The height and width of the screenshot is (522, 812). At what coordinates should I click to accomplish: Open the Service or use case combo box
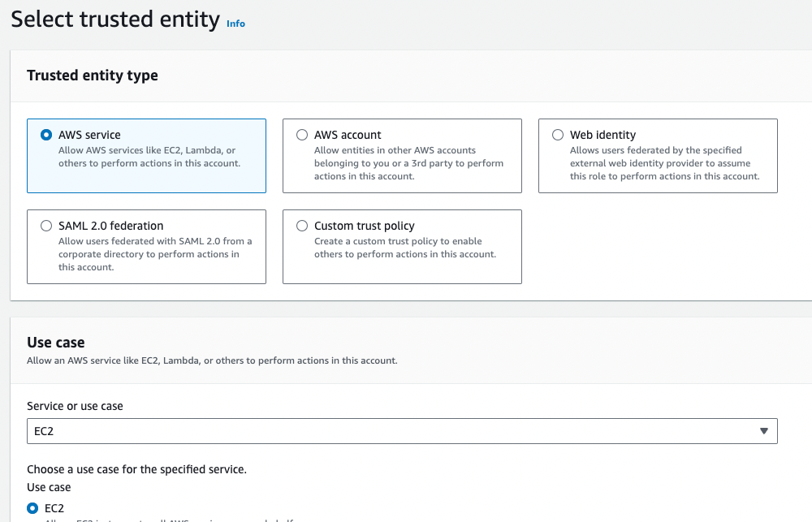click(x=390, y=431)
